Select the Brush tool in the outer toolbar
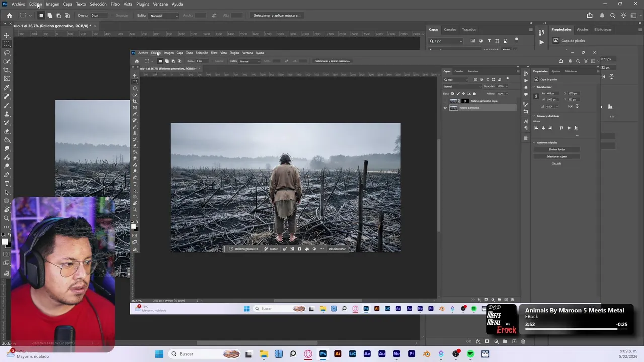The height and width of the screenshot is (362, 644). pos(7,105)
